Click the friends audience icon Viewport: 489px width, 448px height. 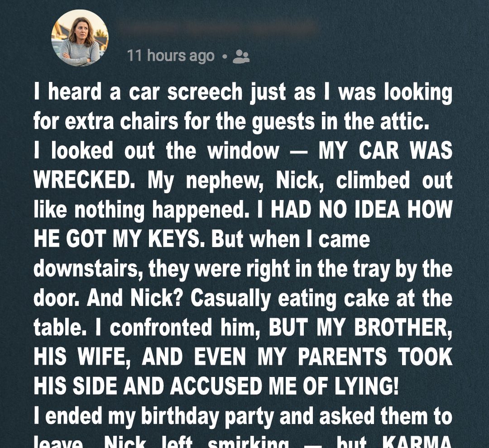[240, 57]
